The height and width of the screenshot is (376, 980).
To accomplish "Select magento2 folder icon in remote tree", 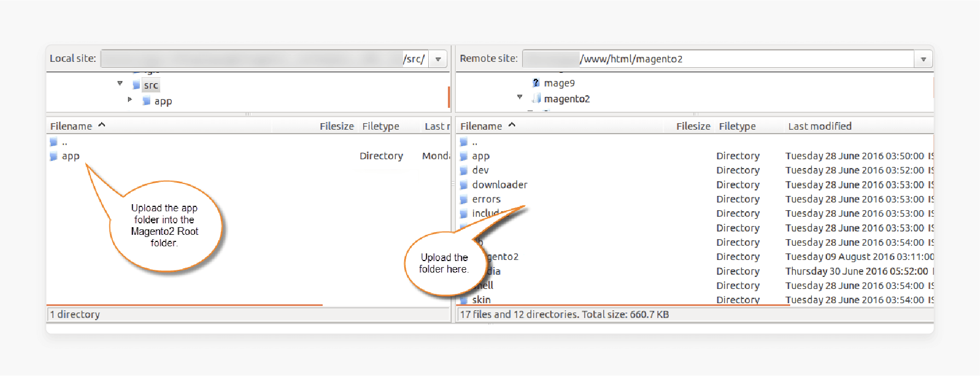I will click(536, 99).
